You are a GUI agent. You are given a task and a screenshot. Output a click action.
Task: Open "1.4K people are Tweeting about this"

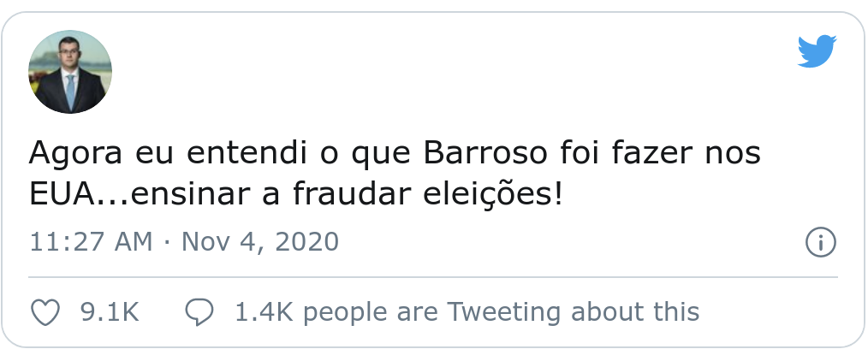point(467,312)
